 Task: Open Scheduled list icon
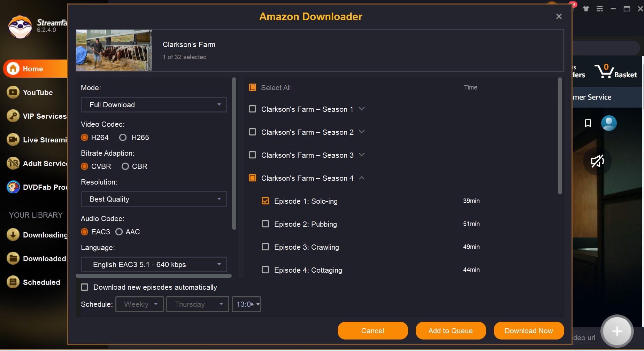[13, 282]
